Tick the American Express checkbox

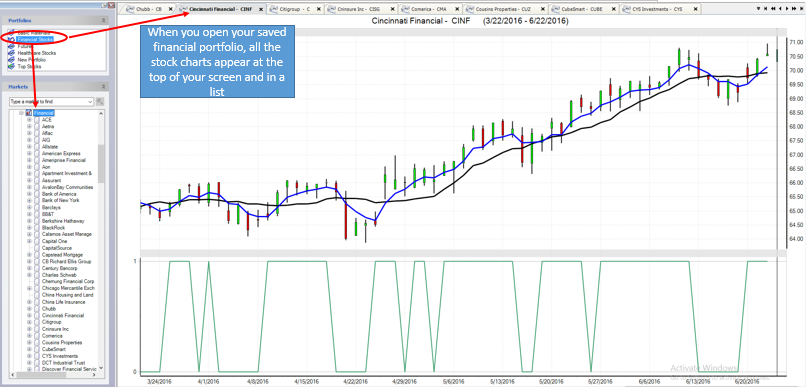point(36,154)
